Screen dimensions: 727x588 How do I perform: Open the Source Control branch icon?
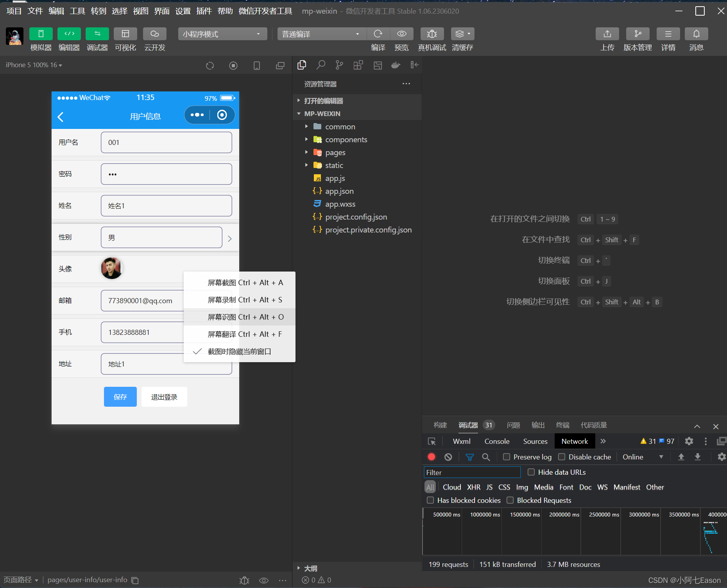click(x=339, y=65)
